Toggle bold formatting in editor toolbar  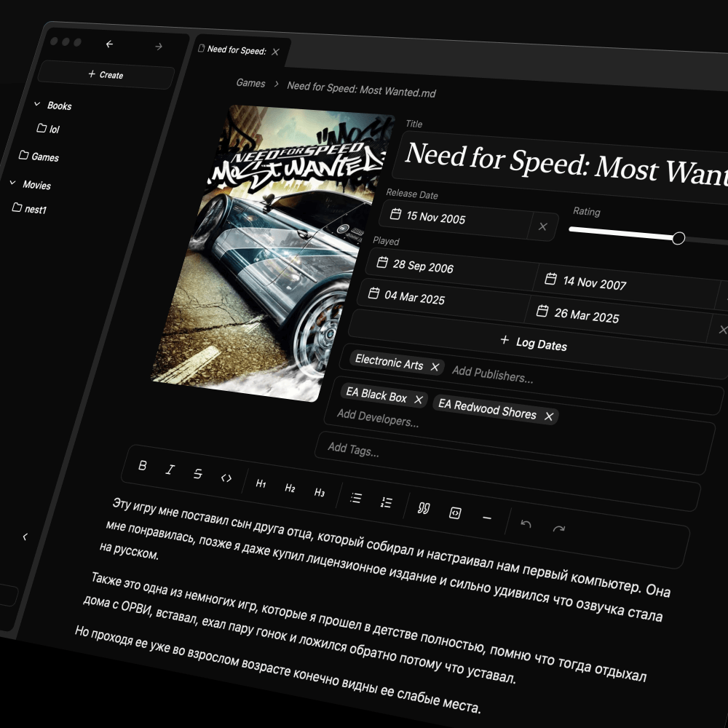click(142, 466)
